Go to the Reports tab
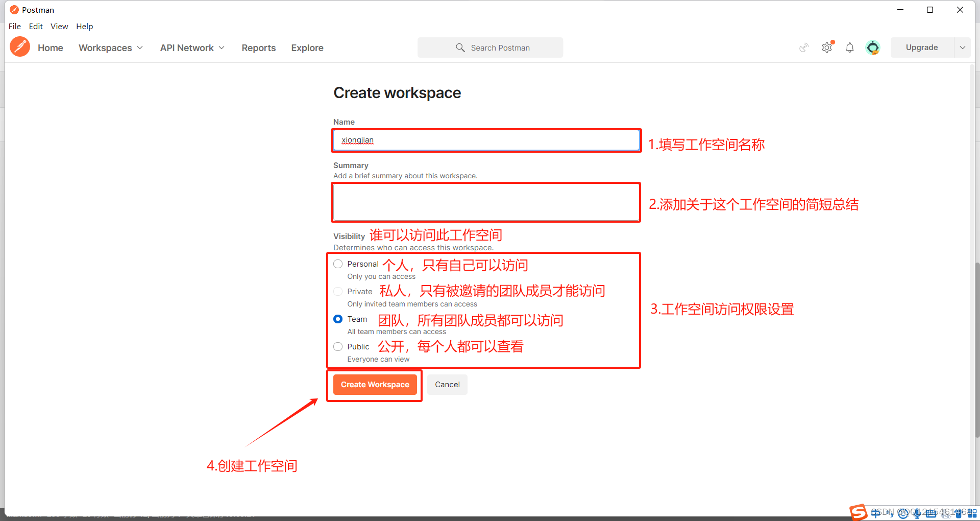Viewport: 980px width, 521px height. tap(259, 48)
